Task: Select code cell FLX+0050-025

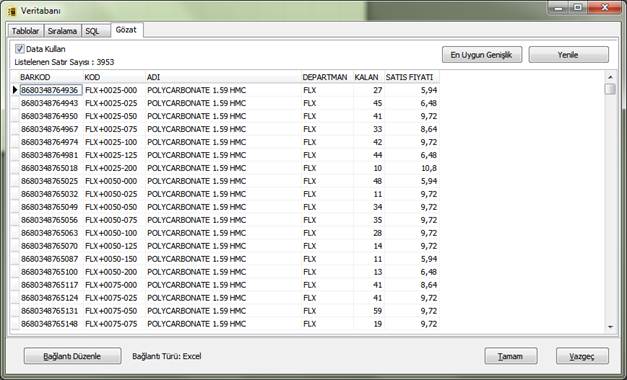Action: [x=114, y=194]
